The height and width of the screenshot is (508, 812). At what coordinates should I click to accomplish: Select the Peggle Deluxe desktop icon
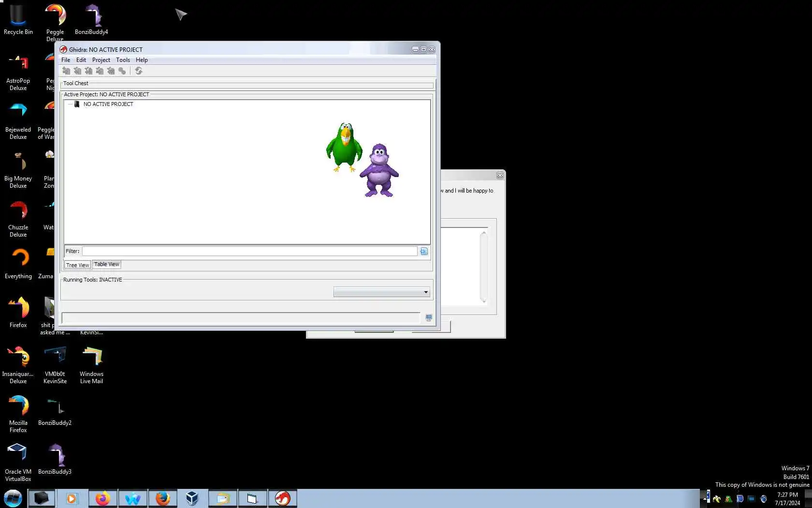click(55, 22)
